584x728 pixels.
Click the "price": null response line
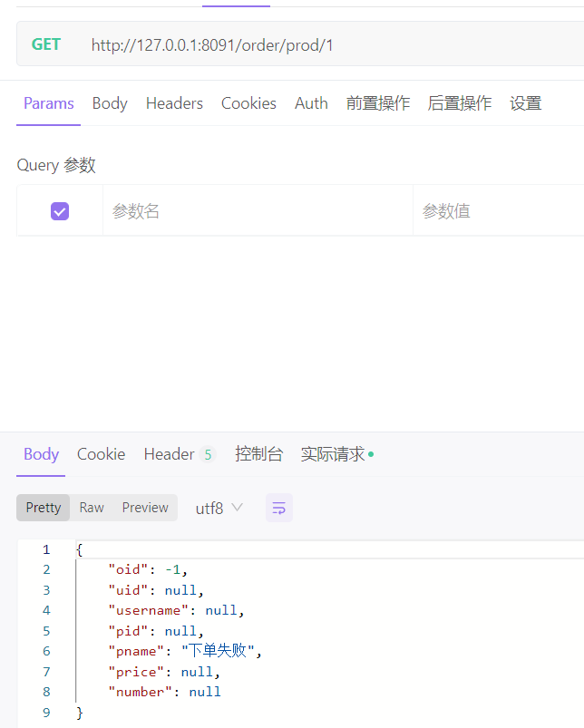[x=164, y=672]
